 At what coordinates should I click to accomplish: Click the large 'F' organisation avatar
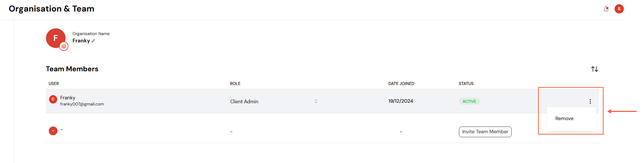click(56, 38)
